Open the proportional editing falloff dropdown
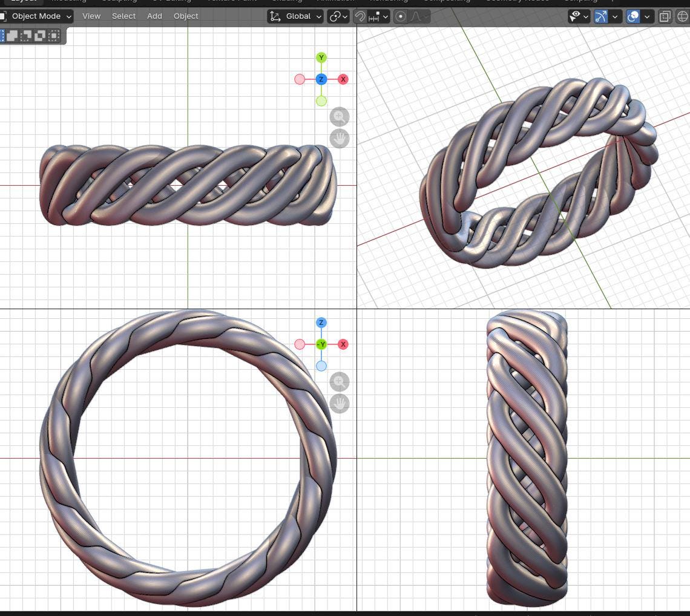 (x=418, y=17)
